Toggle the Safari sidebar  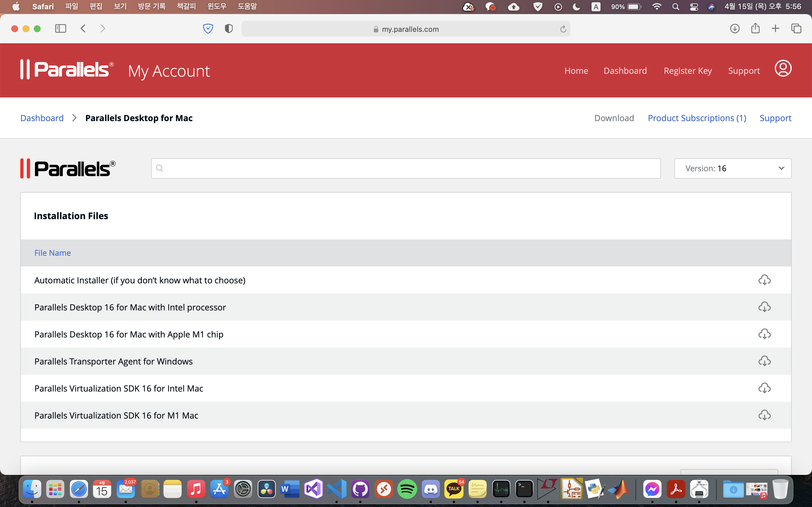(60, 28)
